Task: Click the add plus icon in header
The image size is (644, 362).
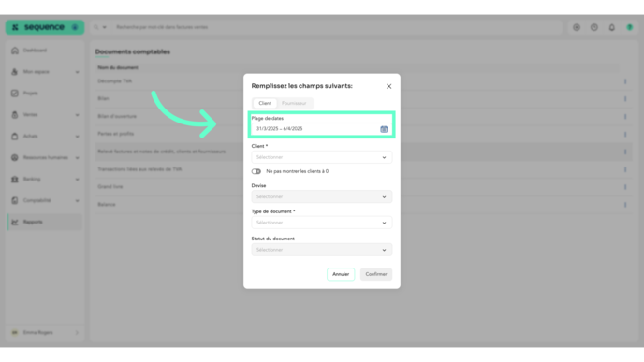Action: [577, 27]
